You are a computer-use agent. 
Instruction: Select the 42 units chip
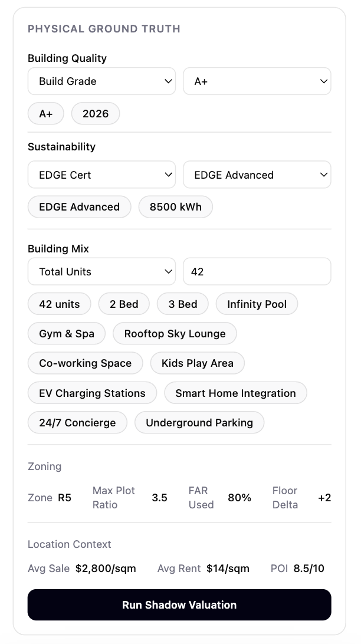(60, 304)
